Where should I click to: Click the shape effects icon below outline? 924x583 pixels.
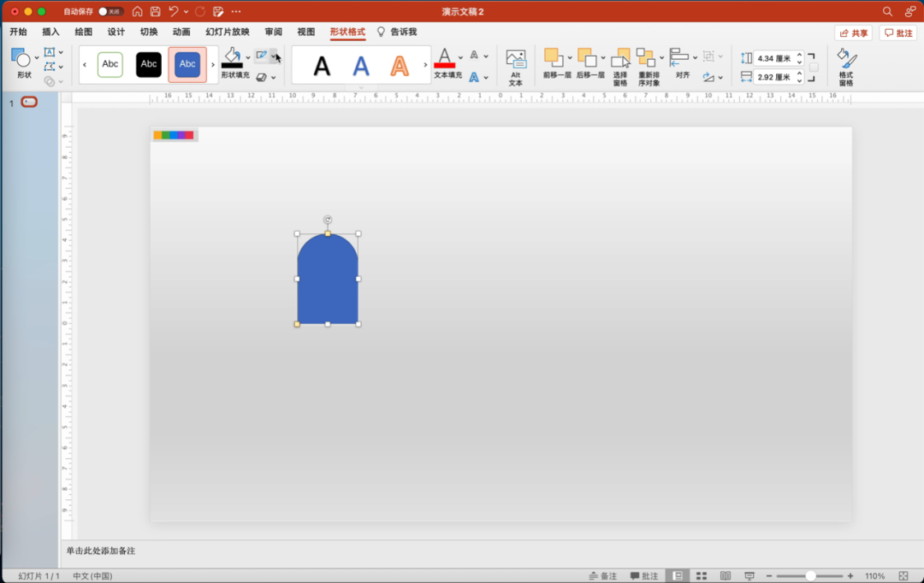click(262, 77)
